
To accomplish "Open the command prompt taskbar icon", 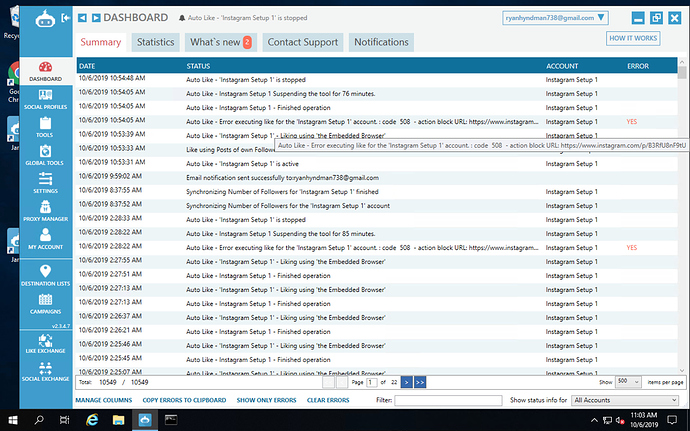I will [x=171, y=420].
